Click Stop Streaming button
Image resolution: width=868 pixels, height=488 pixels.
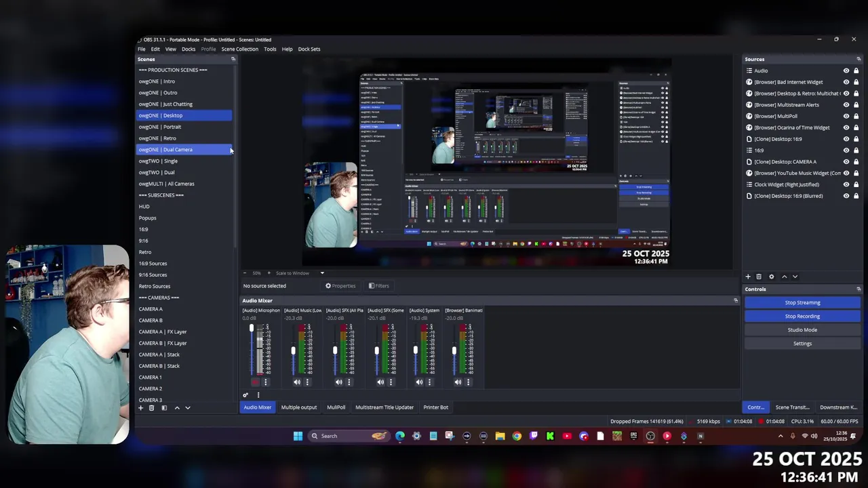click(x=802, y=302)
